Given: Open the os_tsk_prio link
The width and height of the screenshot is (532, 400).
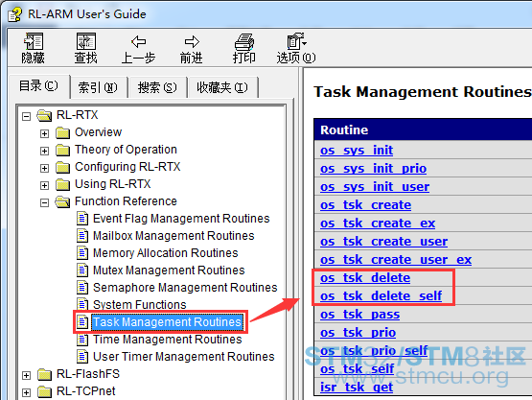Looking at the screenshot, I should click(x=358, y=333).
